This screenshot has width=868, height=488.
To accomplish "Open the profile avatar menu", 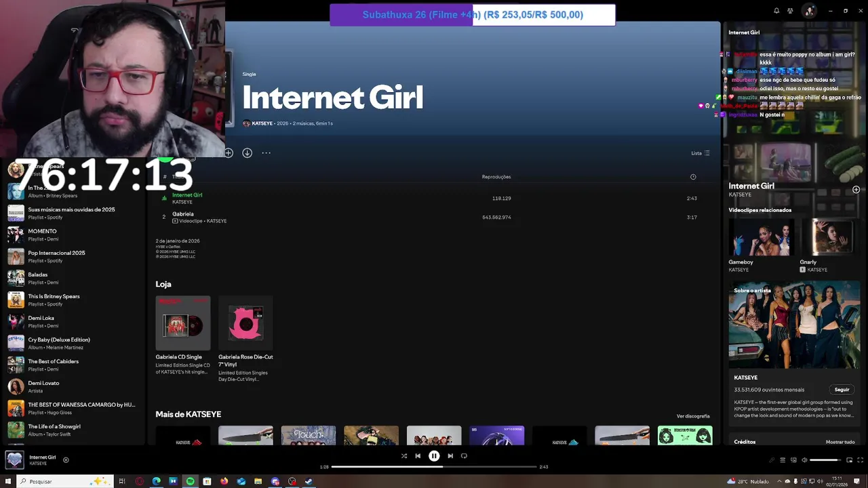I will point(809,11).
